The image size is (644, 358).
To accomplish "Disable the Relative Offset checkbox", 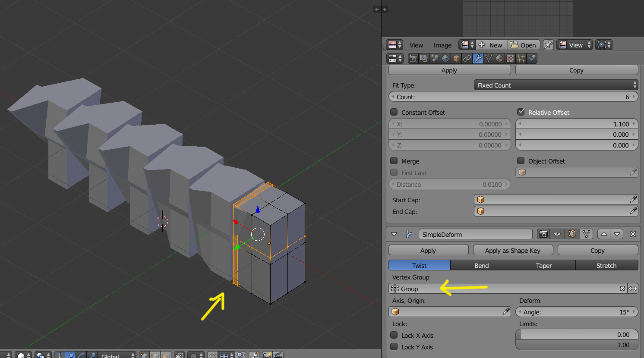I will pos(521,112).
